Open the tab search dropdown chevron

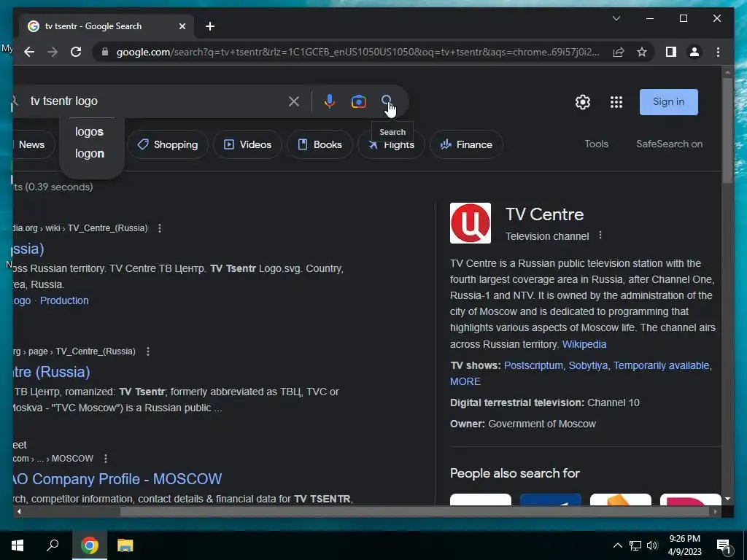pos(616,18)
